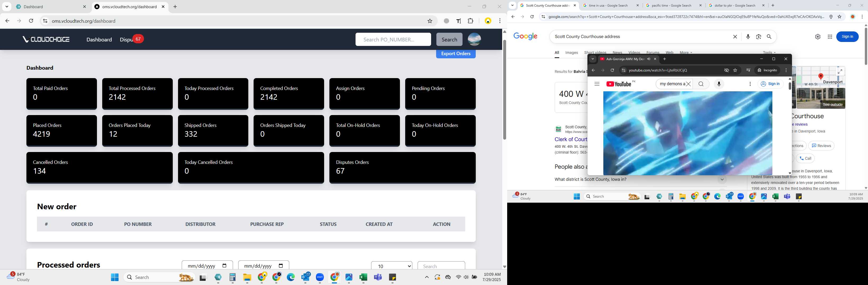
Task: Click the Ash-Greninja video player frame
Action: 687,133
